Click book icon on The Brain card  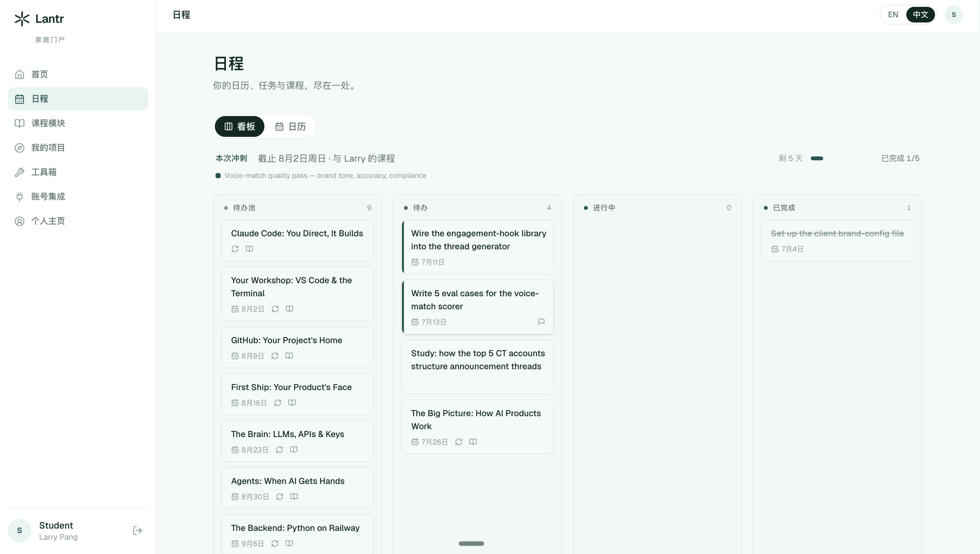point(293,450)
